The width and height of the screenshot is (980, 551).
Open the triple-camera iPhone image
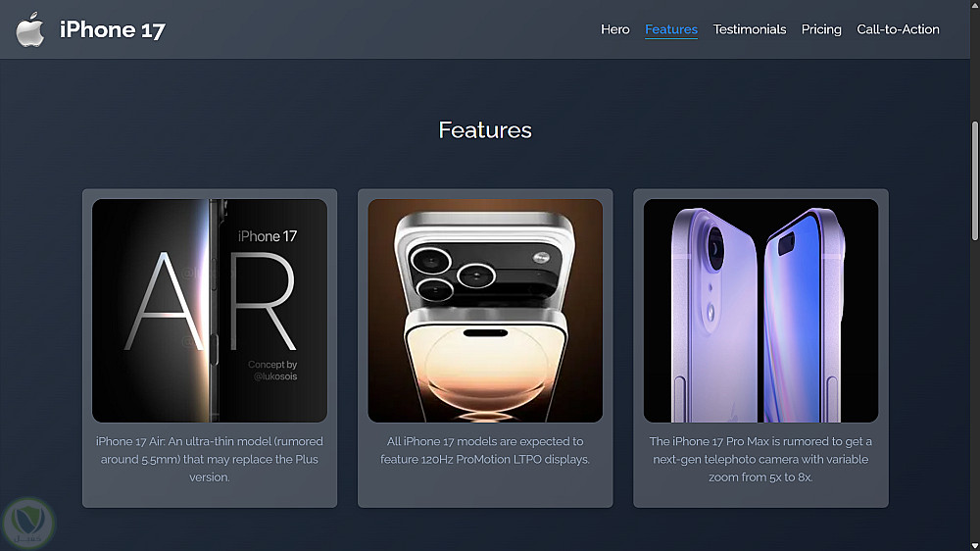click(x=485, y=311)
